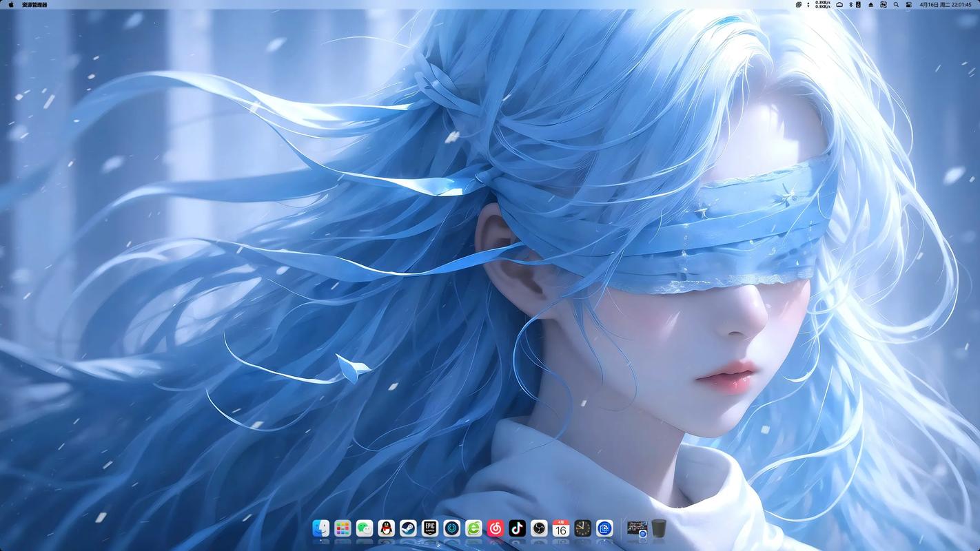Viewport: 980px width, 551px height.
Task: Open the Clock app icon
Action: (x=583, y=528)
